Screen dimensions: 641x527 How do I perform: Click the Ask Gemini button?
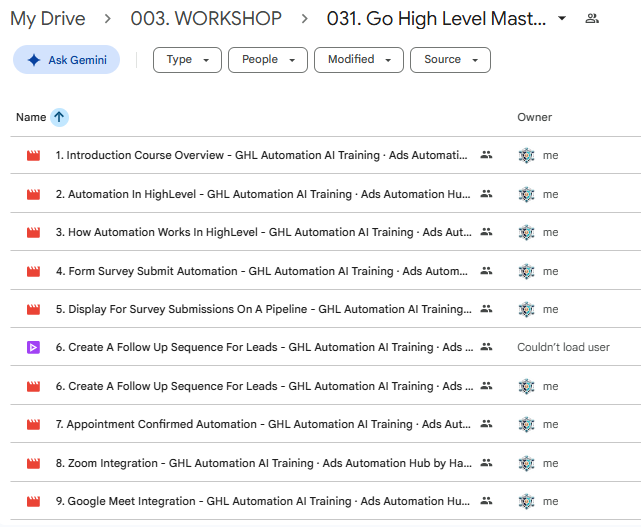tap(66, 60)
